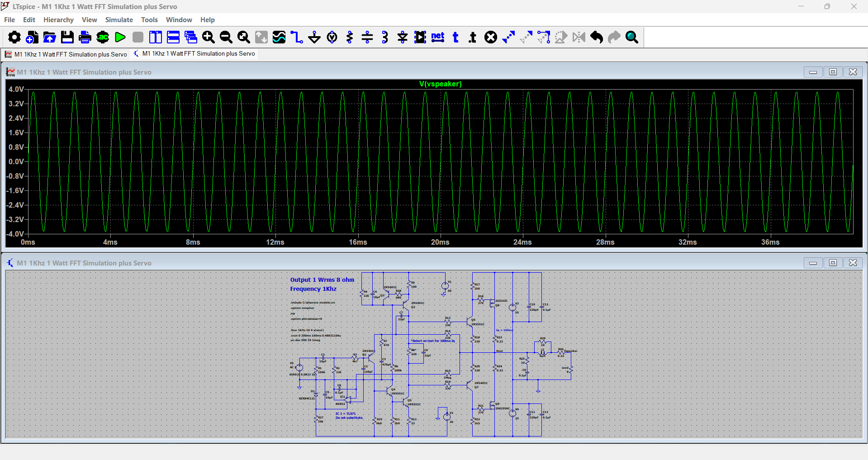Image resolution: width=868 pixels, height=460 pixels.
Task: Place a Ground symbol
Action: click(x=314, y=37)
